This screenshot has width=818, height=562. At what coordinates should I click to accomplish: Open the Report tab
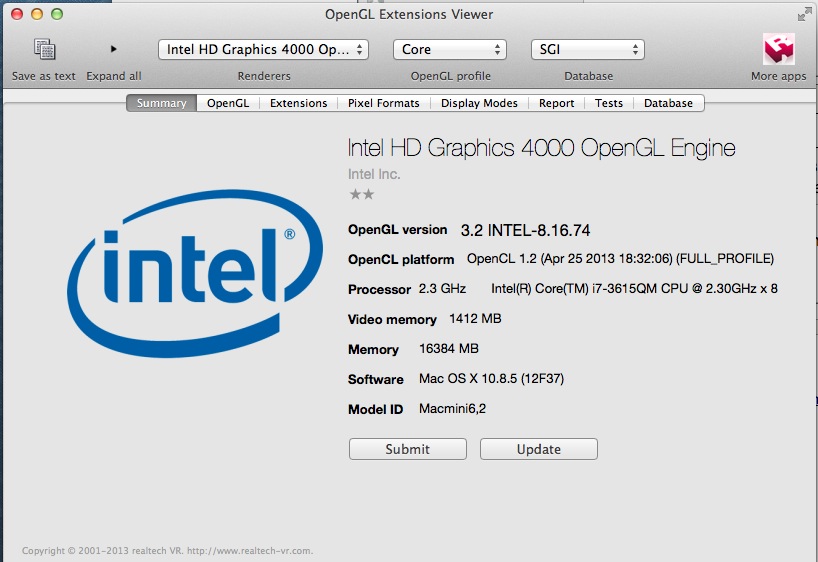click(x=556, y=103)
